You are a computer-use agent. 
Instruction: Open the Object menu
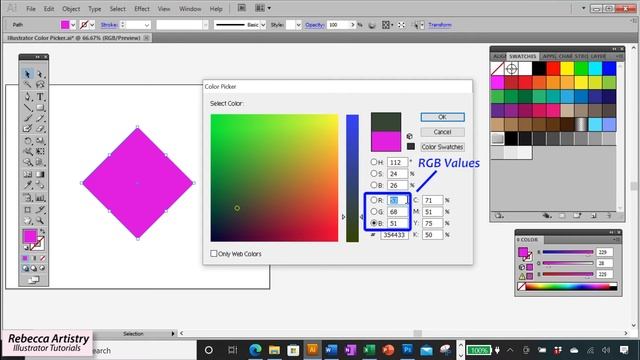pyautogui.click(x=71, y=9)
